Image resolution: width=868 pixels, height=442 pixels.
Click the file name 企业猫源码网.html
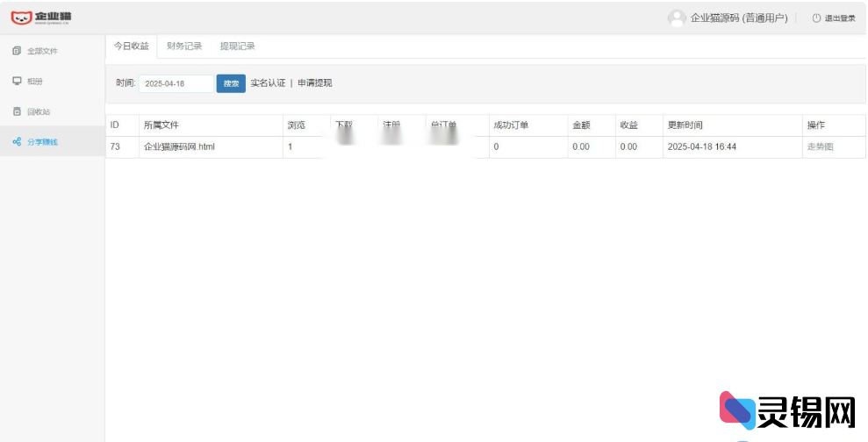(179, 147)
